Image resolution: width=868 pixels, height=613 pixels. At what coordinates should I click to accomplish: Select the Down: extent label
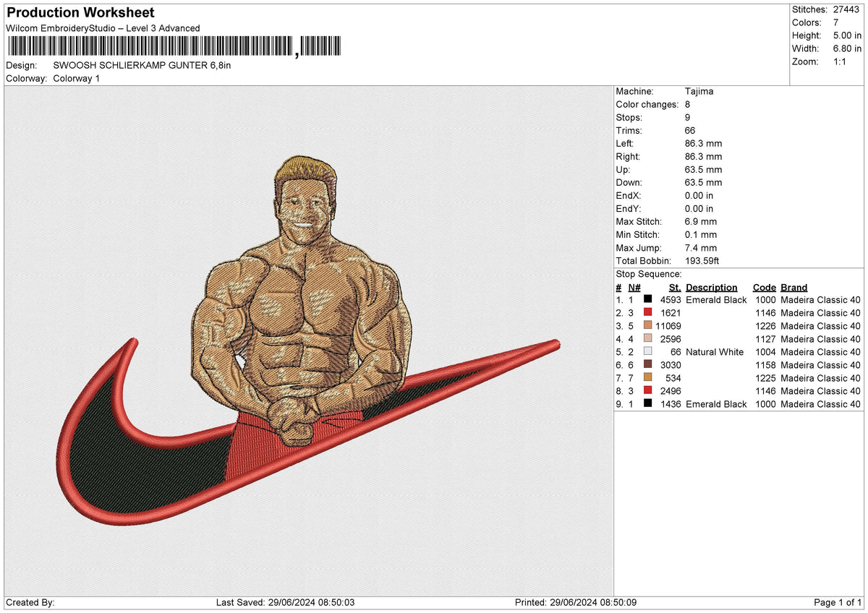click(629, 183)
